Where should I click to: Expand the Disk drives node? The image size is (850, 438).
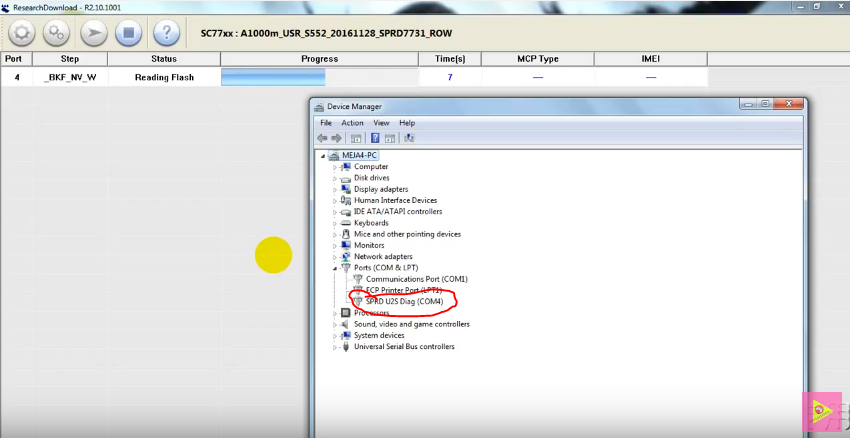(335, 179)
